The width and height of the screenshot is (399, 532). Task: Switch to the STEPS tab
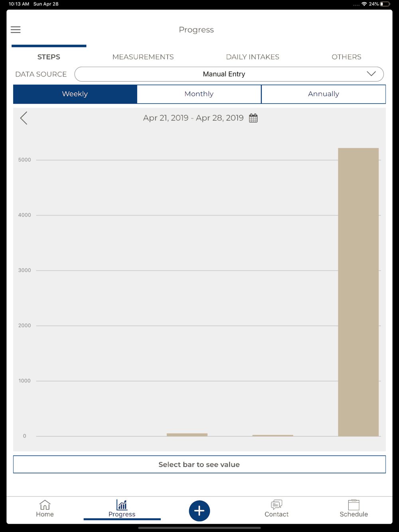click(x=49, y=57)
